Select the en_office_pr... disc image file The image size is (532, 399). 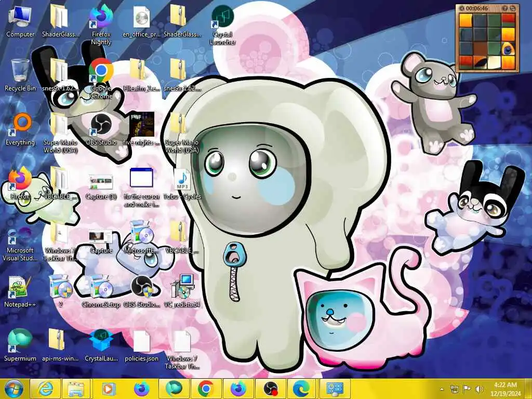(x=141, y=21)
